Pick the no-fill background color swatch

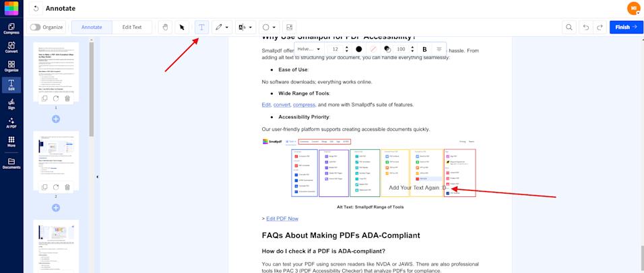[373, 49]
